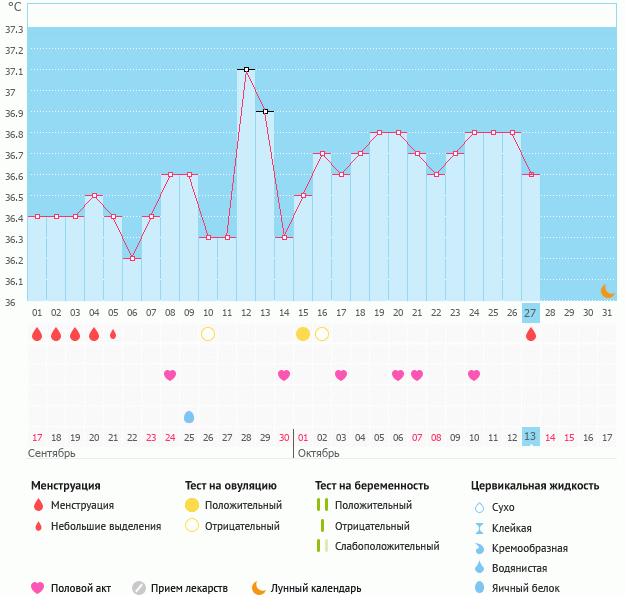Click the 'Яичный белок' legend label
This screenshot has height=595, width=626.
click(x=533, y=589)
